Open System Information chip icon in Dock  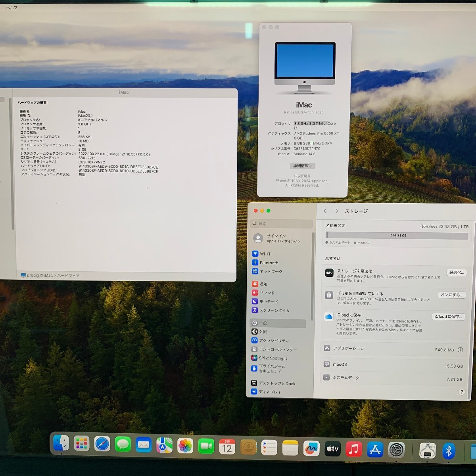point(427,451)
